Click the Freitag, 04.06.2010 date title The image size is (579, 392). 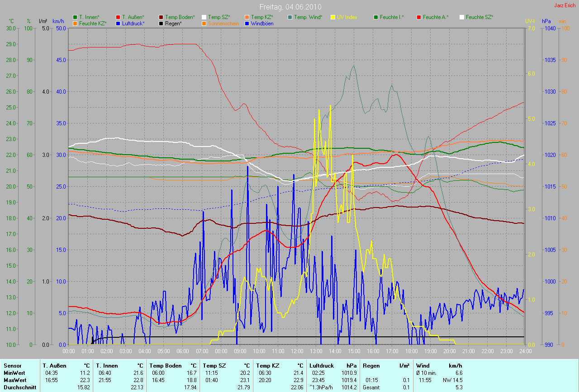[290, 7]
